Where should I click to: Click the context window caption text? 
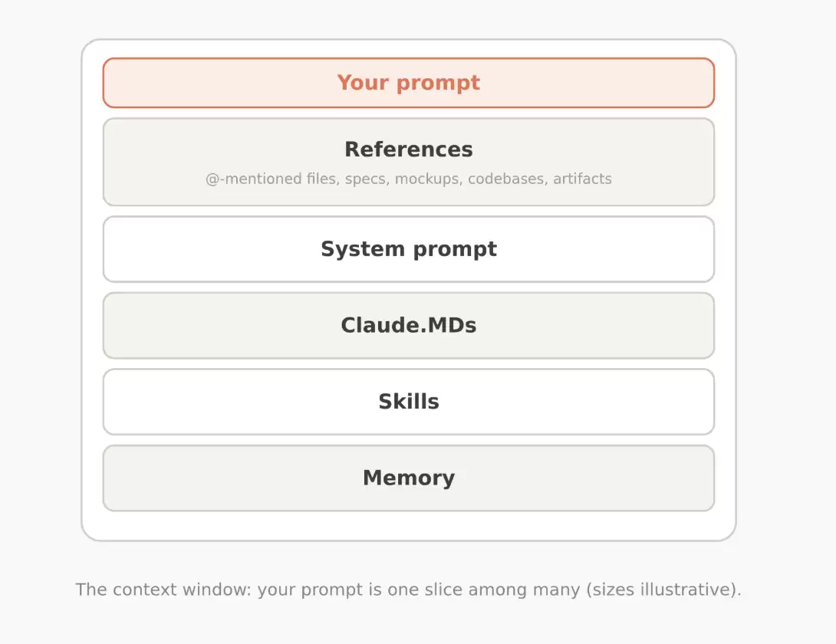[408, 590]
